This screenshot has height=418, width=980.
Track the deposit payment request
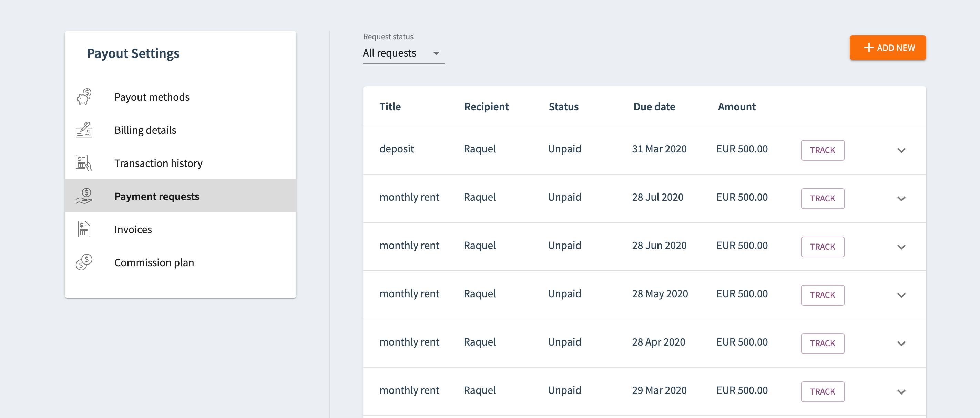822,150
